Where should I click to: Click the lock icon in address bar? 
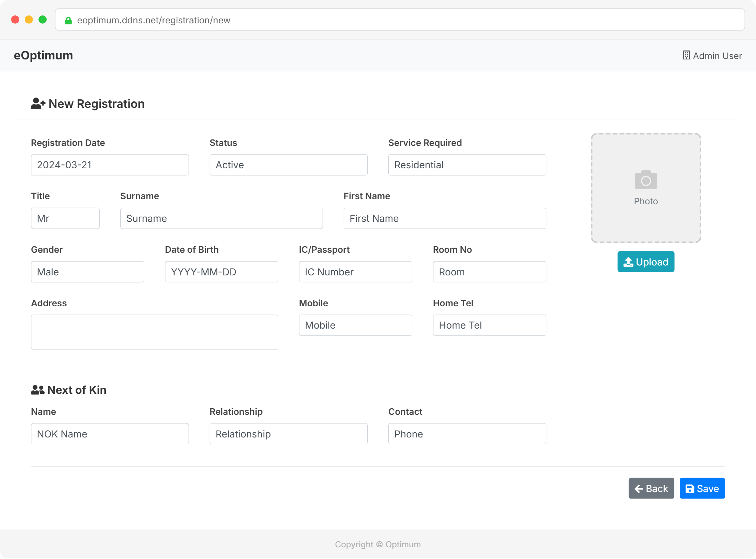(x=68, y=21)
